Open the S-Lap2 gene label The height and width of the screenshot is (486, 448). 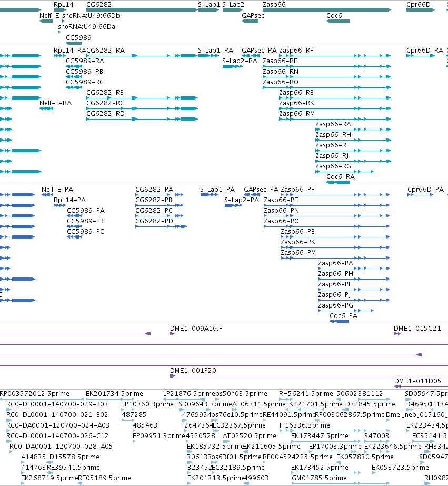click(233, 5)
